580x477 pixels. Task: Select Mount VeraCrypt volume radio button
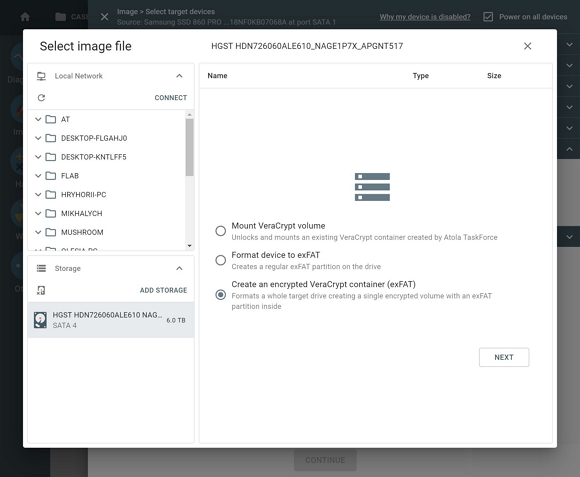coord(220,231)
